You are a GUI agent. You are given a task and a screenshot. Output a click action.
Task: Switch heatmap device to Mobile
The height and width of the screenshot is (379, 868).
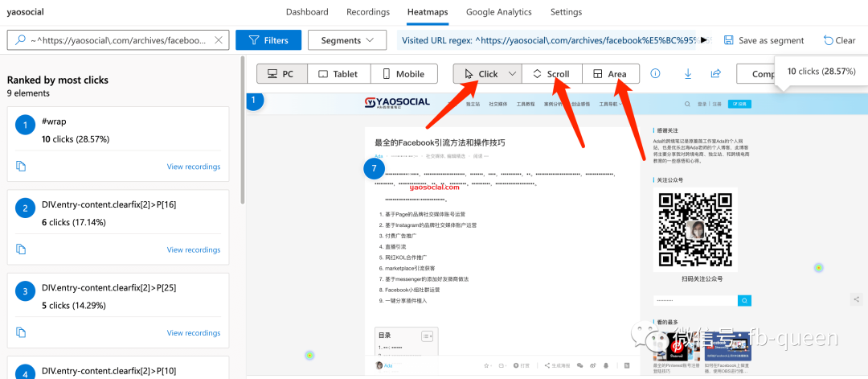404,74
